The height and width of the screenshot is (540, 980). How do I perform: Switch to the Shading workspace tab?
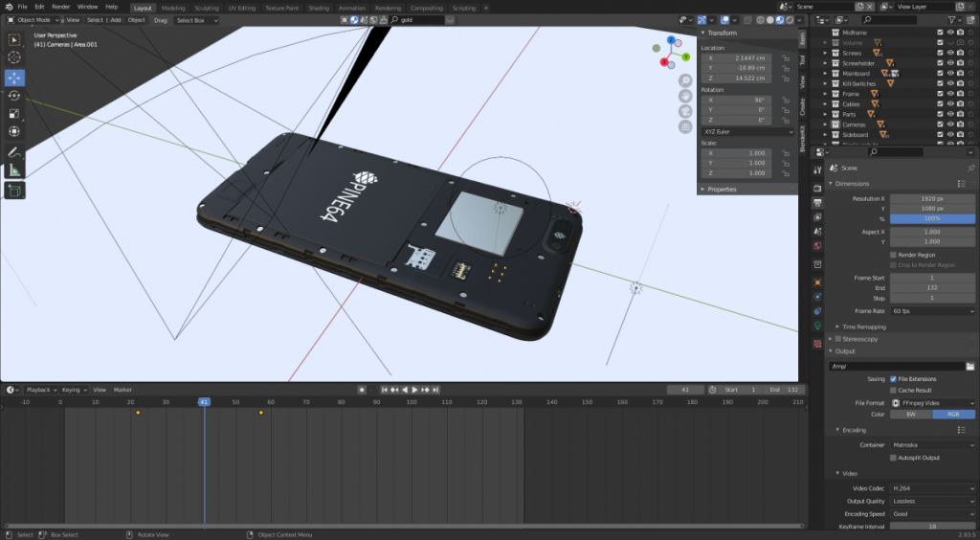coord(318,8)
